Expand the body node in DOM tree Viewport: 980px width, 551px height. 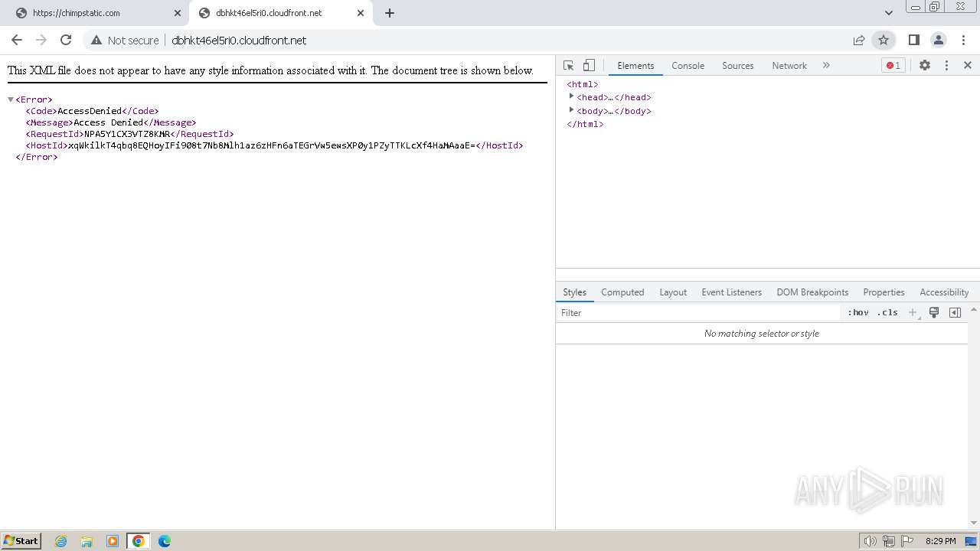pyautogui.click(x=571, y=110)
